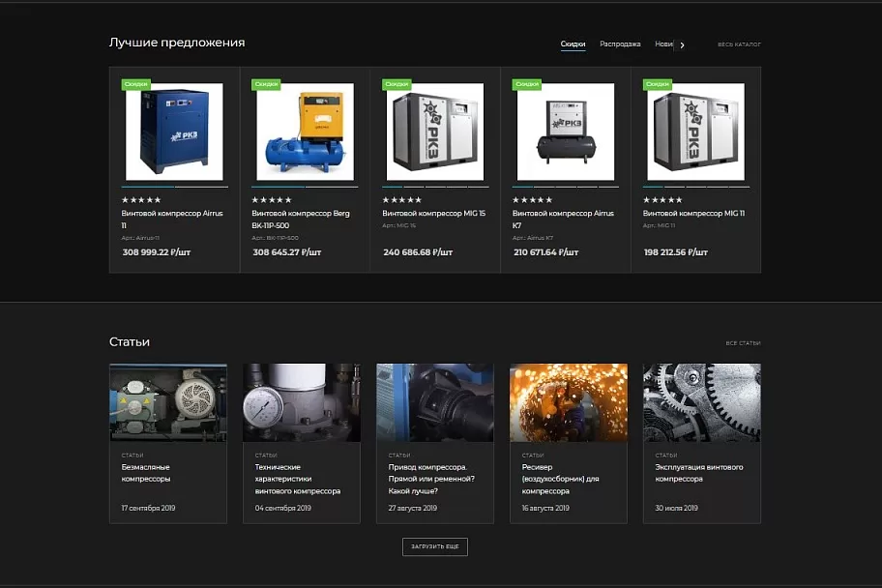The image size is (882, 588).
Task: Open the Привод компрессора article image
Action: (x=435, y=402)
